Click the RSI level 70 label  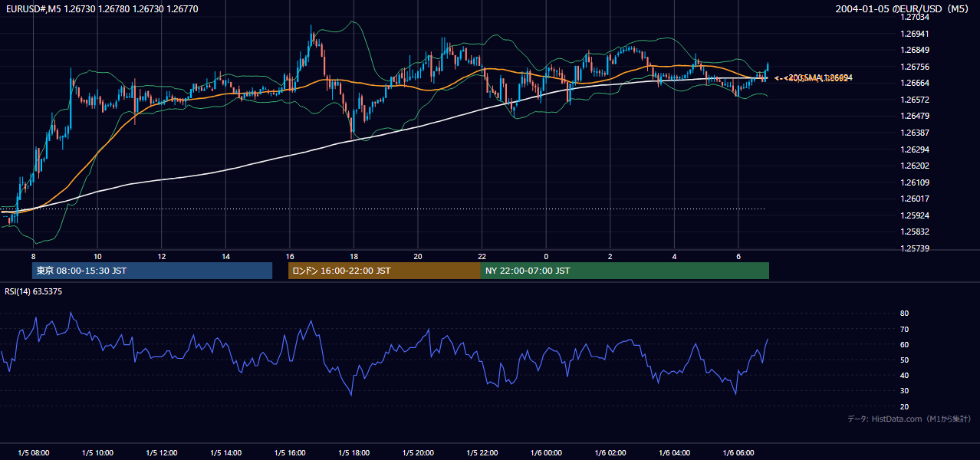(904, 329)
